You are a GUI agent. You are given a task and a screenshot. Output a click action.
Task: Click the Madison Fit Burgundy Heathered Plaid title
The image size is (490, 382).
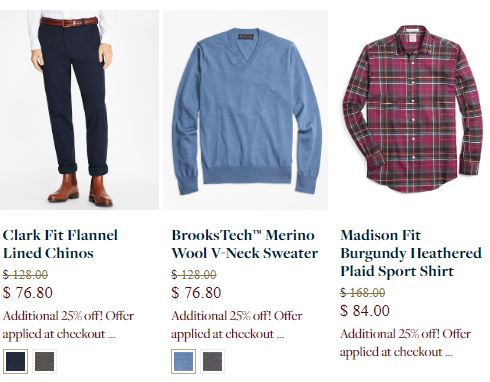click(411, 253)
